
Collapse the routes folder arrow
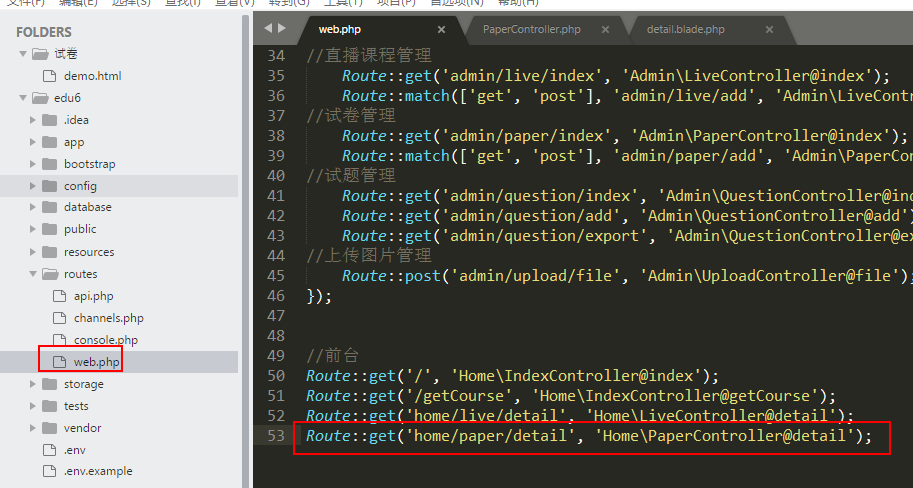point(32,274)
